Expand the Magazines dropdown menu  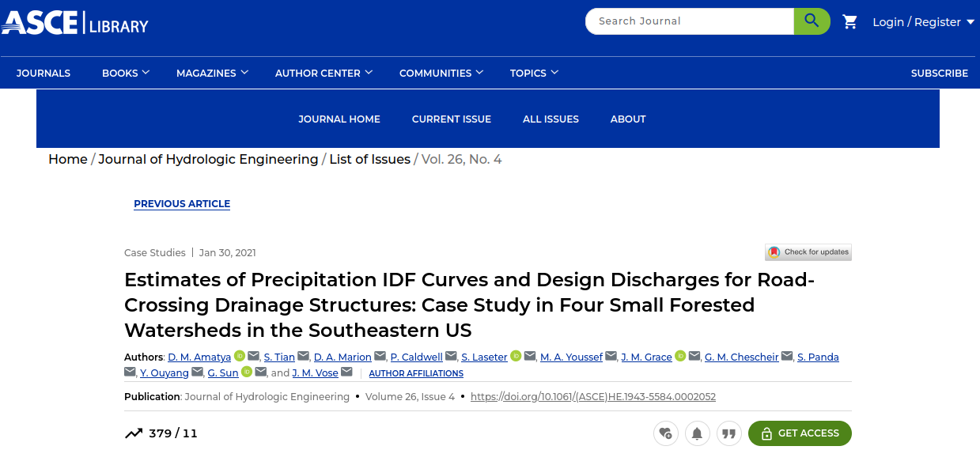(x=212, y=73)
